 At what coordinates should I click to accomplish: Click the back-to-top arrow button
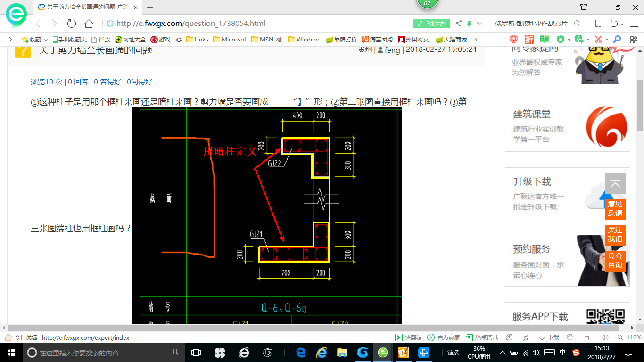coord(615,184)
